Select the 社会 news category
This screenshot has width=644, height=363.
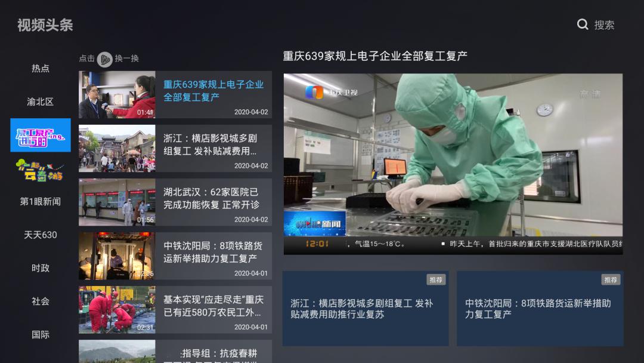pyautogui.click(x=40, y=302)
